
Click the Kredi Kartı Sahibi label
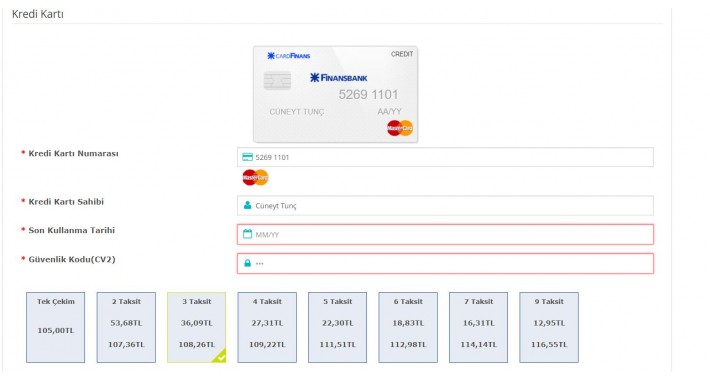click(66, 202)
